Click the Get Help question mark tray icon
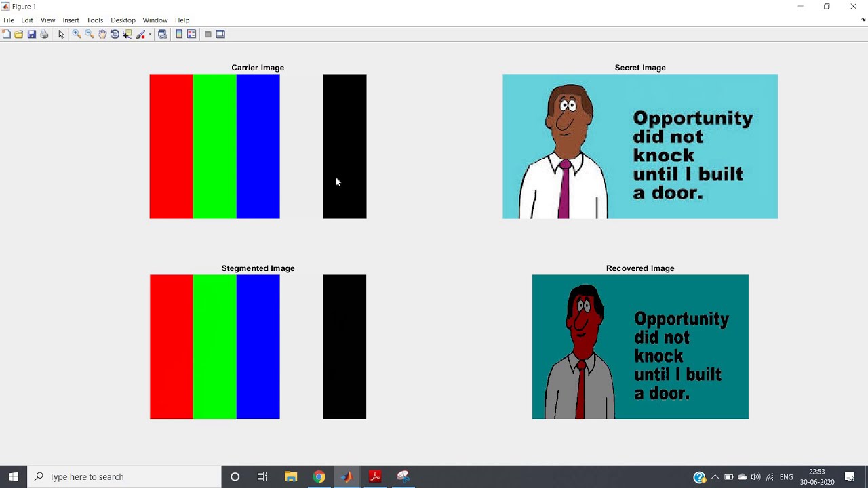868x488 pixels. coord(700,477)
